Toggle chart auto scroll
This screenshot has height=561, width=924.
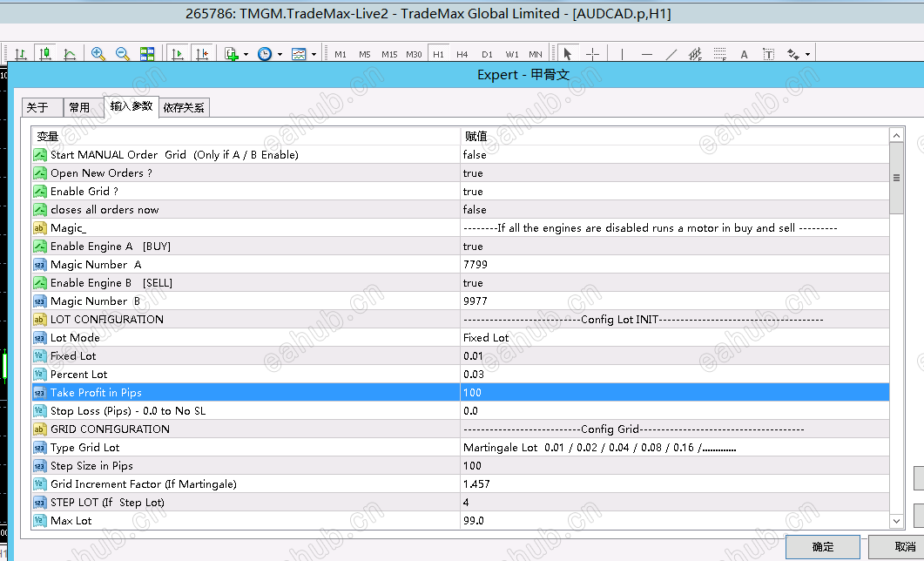(x=178, y=54)
